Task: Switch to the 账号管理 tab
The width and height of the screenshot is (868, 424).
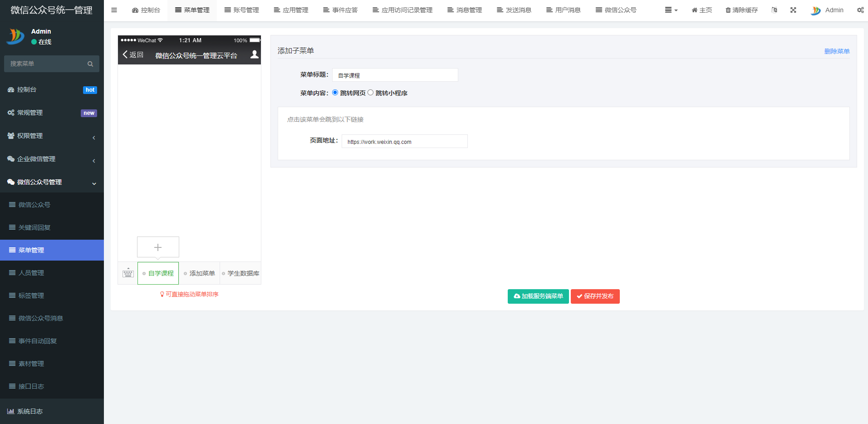Action: click(x=242, y=10)
